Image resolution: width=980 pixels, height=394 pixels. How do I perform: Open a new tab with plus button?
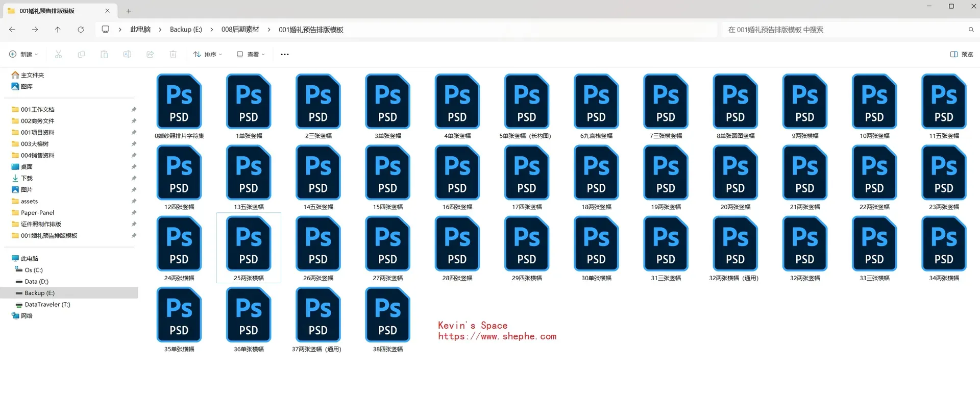(129, 11)
